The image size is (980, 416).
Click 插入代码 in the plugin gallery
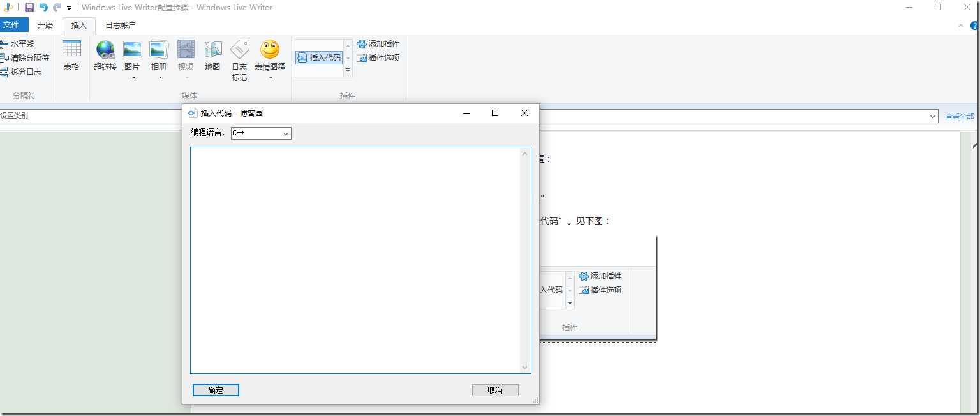(319, 58)
